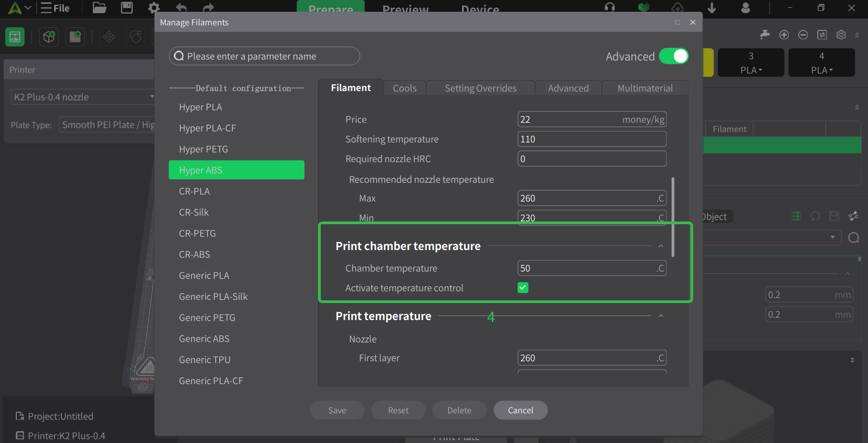
Task: Open the user account icon
Action: (x=745, y=8)
